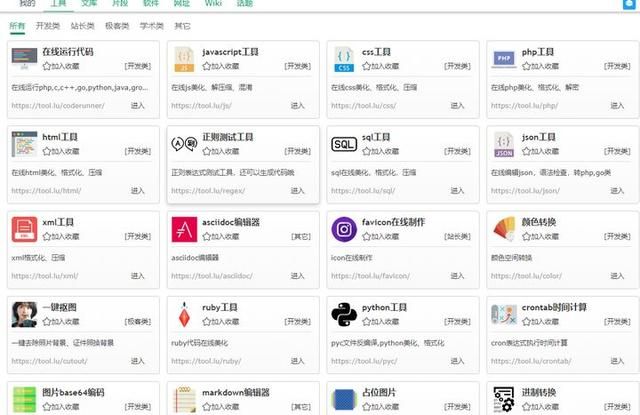Click the xml工具 red document icon
640x415 pixels.
pyautogui.click(x=24, y=229)
